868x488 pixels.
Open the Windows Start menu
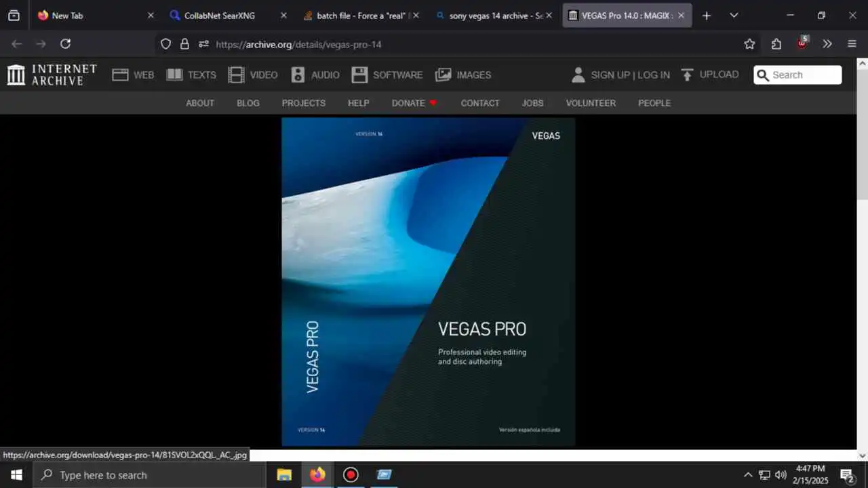(x=16, y=474)
